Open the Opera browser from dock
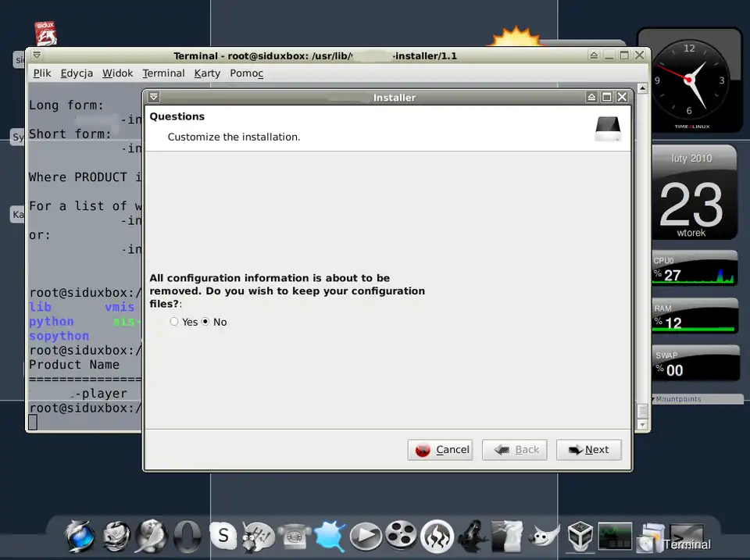Viewport: 750px width, 560px height. [187, 537]
